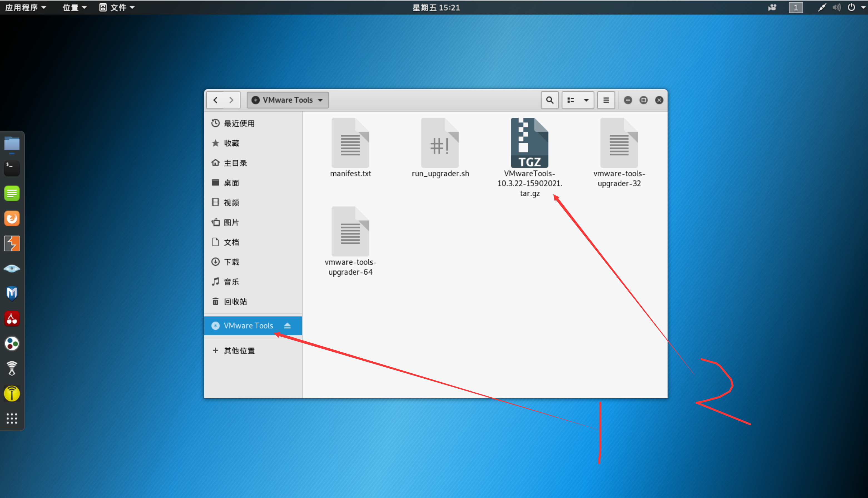The image size is (868, 498).
Task: Select the VMwareTools tar.gz archive file
Action: pos(529,143)
